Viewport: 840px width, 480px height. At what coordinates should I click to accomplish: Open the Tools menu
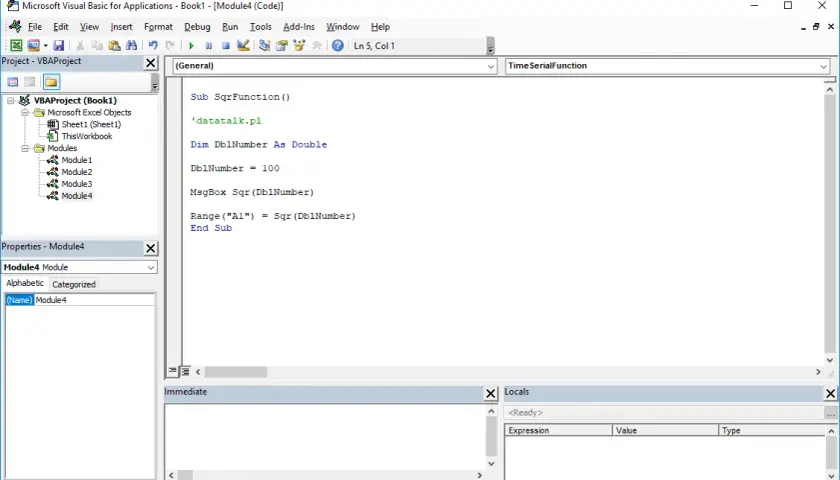point(260,27)
